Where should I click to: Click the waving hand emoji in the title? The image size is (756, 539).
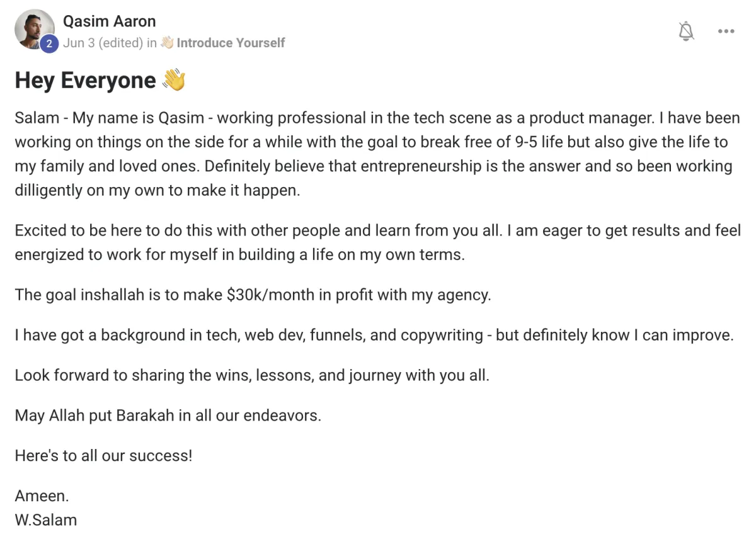tap(174, 80)
